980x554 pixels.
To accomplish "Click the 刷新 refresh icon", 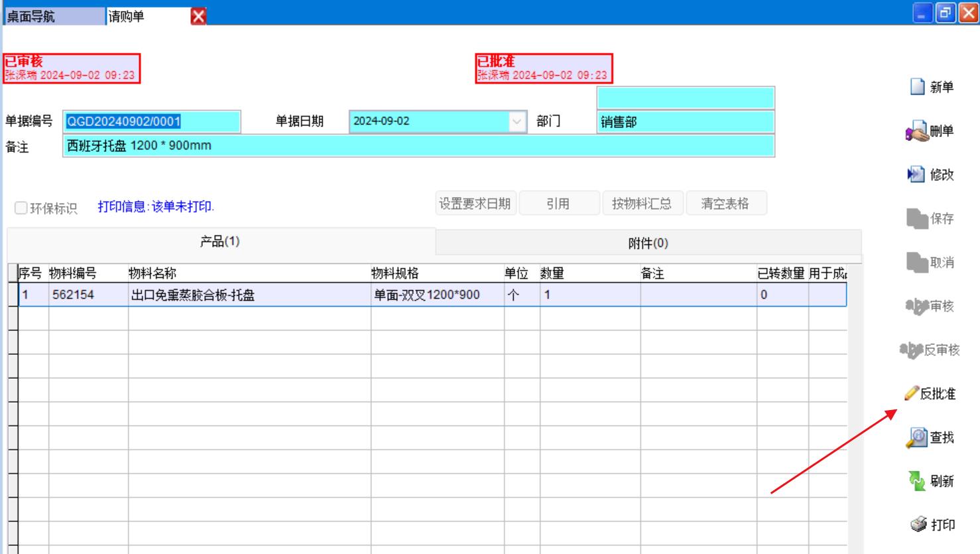I will pyautogui.click(x=917, y=481).
